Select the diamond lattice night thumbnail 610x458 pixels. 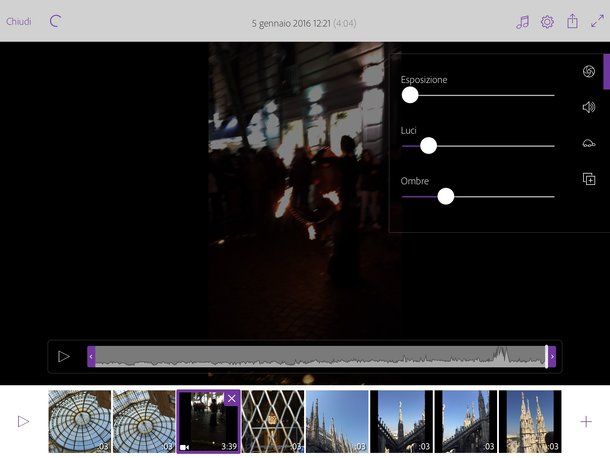pos(273,421)
